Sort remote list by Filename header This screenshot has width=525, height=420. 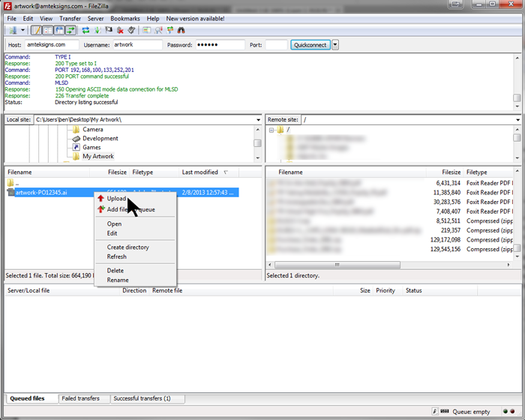[346, 172]
